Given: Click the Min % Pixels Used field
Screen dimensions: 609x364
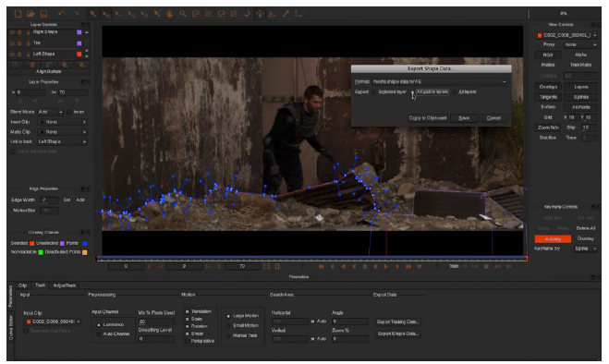Looking at the screenshot, I should (156, 322).
